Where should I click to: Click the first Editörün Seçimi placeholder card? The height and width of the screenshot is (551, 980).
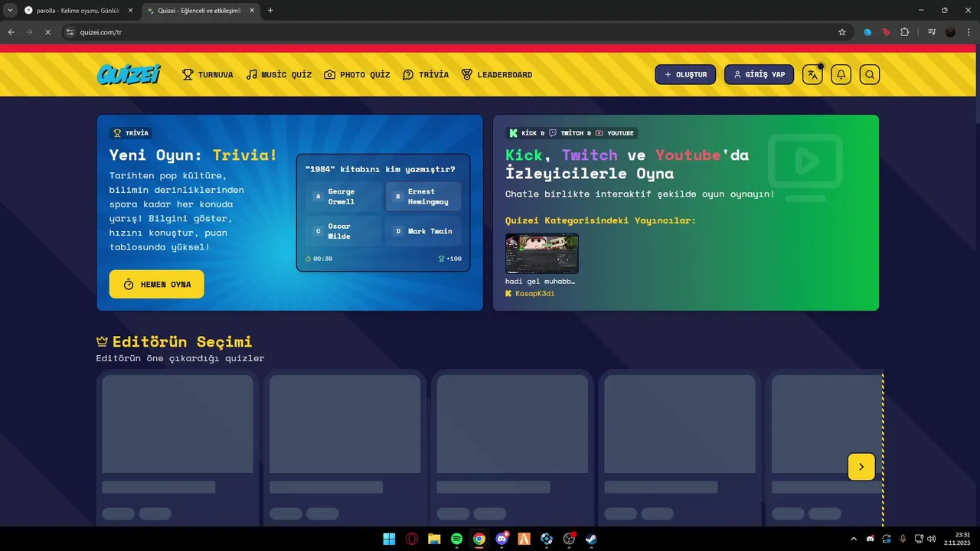tap(178, 448)
